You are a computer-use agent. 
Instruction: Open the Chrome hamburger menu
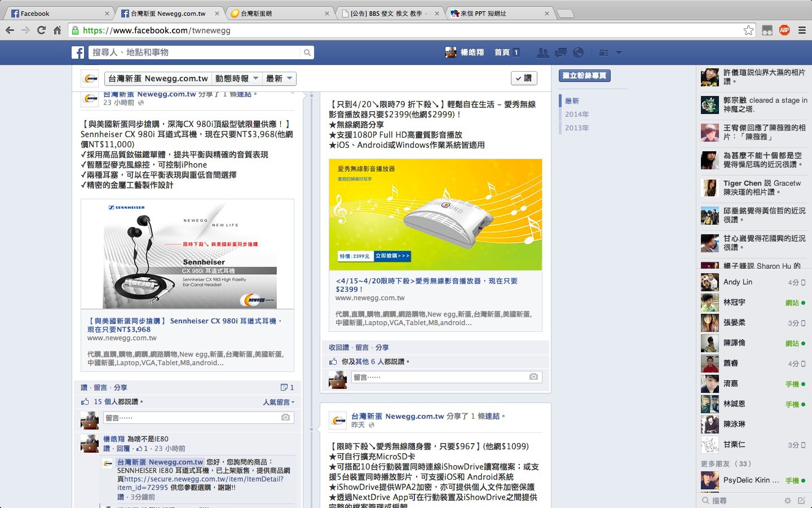802,30
